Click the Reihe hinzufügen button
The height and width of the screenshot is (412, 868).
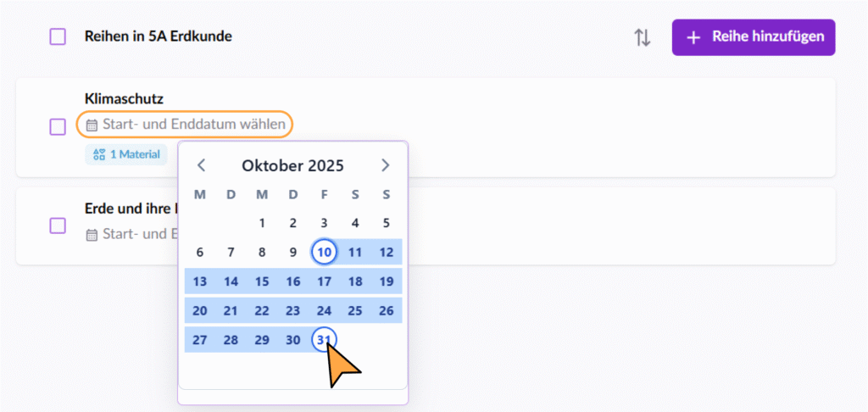click(753, 38)
